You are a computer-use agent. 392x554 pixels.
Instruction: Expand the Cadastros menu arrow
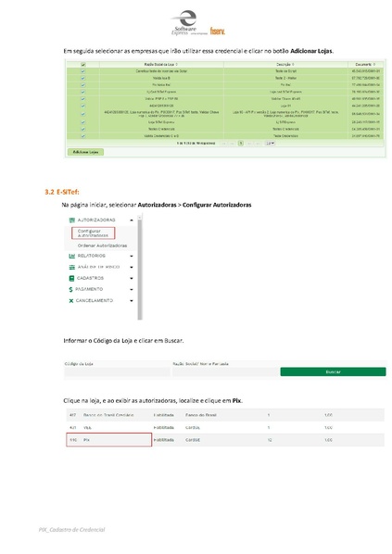click(132, 279)
